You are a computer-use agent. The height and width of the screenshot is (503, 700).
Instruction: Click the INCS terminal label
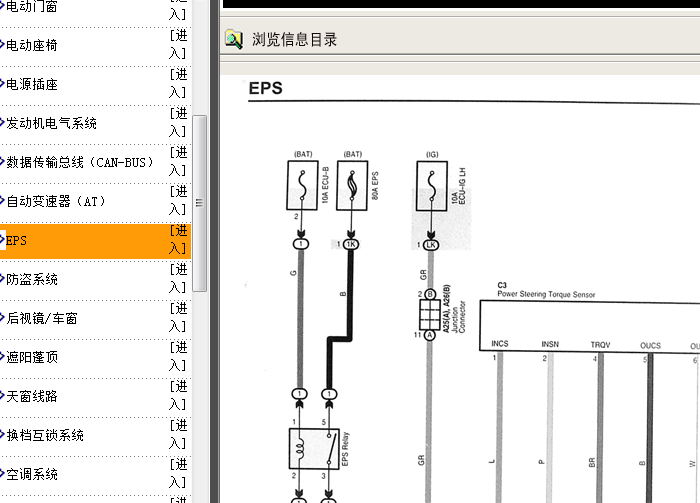500,344
